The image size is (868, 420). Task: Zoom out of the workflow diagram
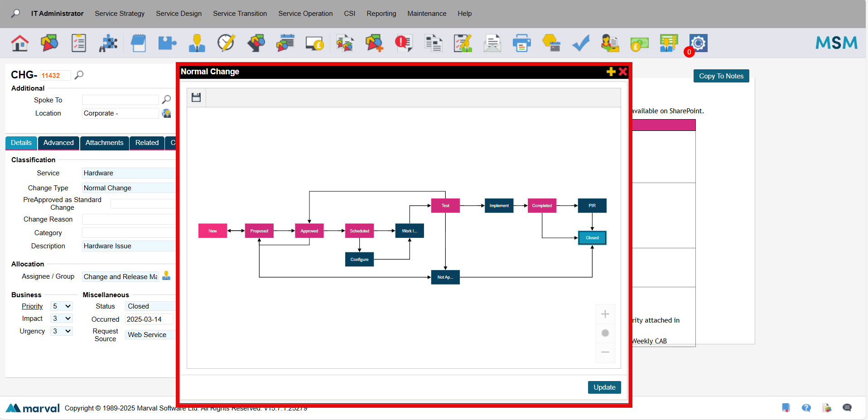[x=605, y=352]
